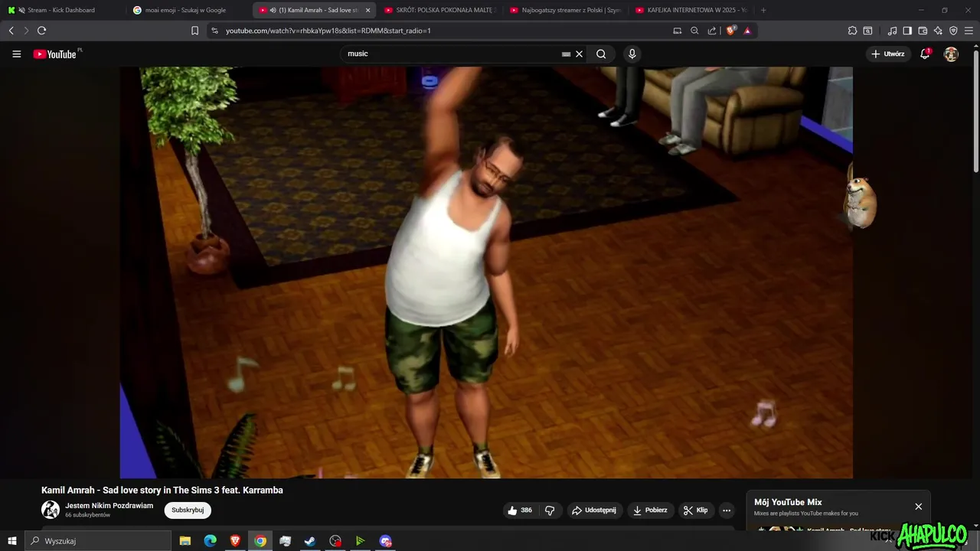Open Brave Shields lion icon

730,31
